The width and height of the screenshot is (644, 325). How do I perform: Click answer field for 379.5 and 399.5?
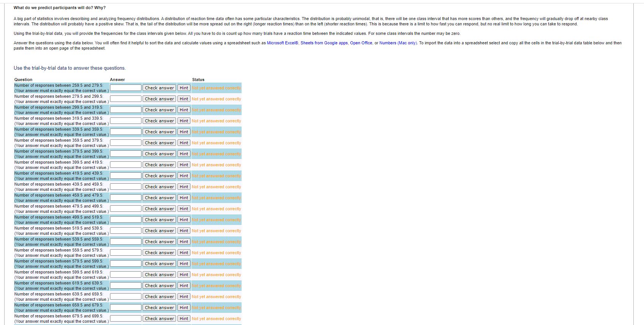click(x=126, y=153)
